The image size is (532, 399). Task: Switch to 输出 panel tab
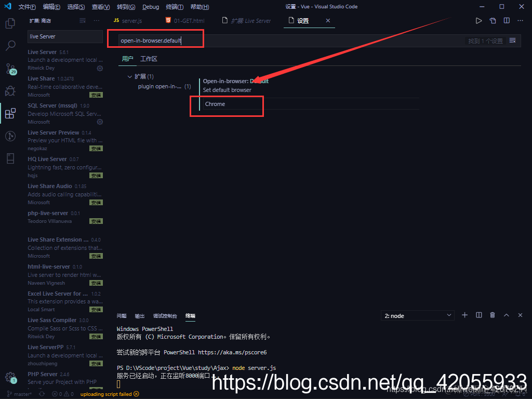139,316
